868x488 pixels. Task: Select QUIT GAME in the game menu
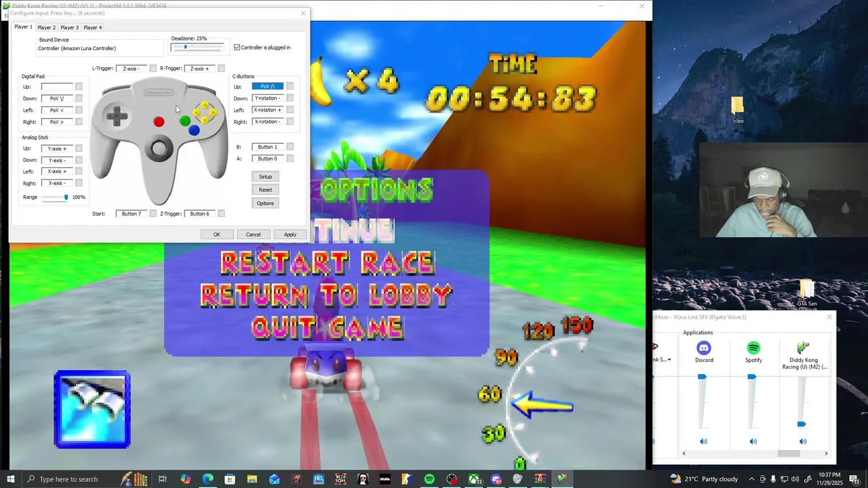pyautogui.click(x=328, y=328)
